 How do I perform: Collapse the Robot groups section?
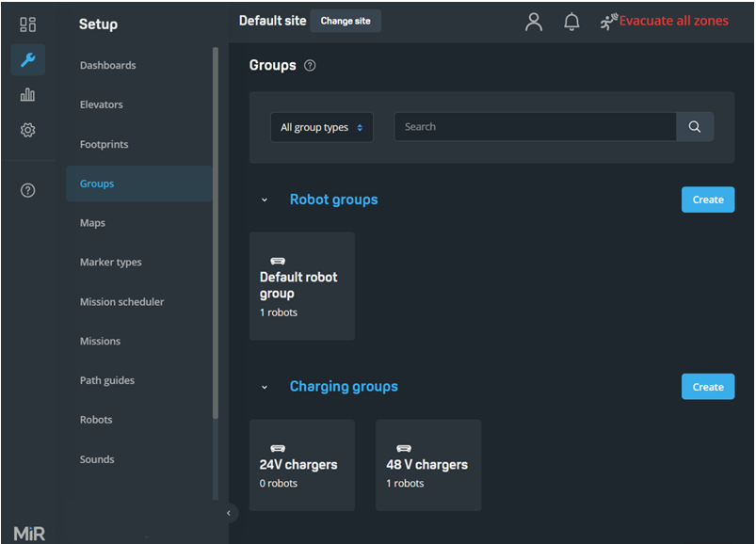click(265, 200)
